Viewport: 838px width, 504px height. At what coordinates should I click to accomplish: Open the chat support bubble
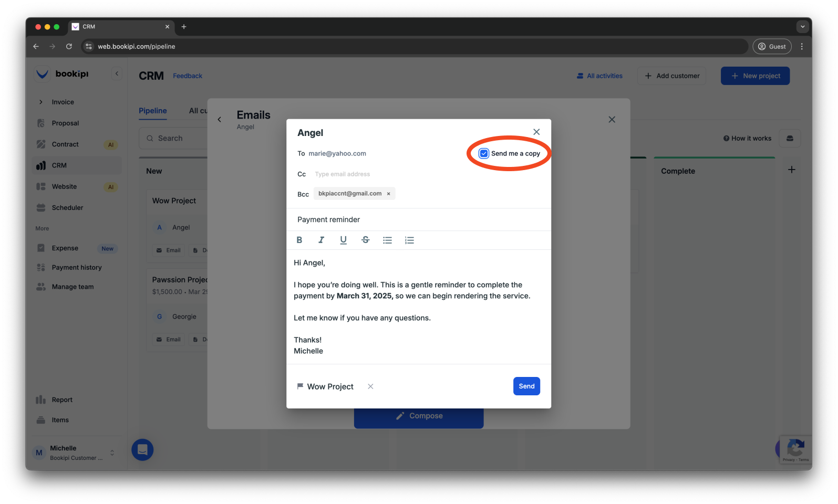click(x=142, y=450)
